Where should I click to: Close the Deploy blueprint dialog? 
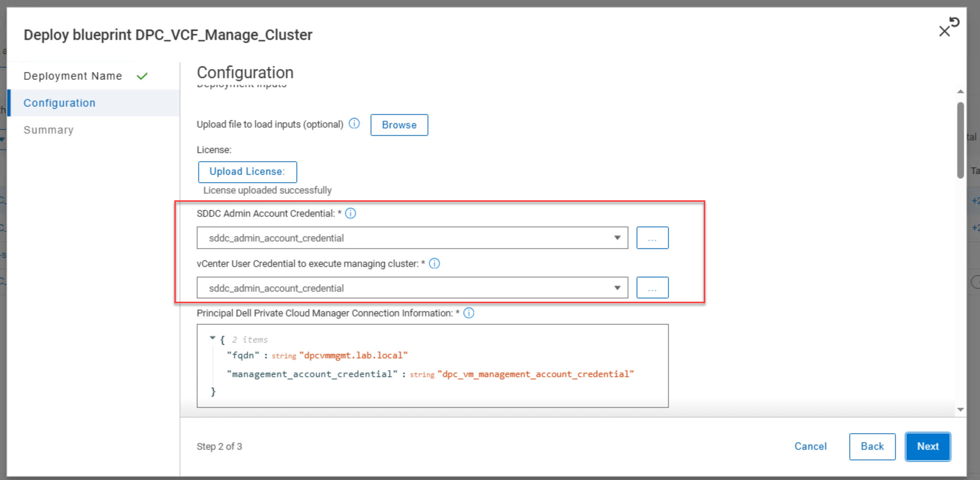coord(944,32)
